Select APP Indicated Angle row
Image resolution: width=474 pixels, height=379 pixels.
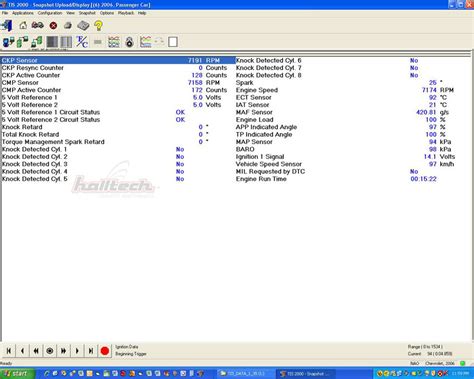point(353,127)
